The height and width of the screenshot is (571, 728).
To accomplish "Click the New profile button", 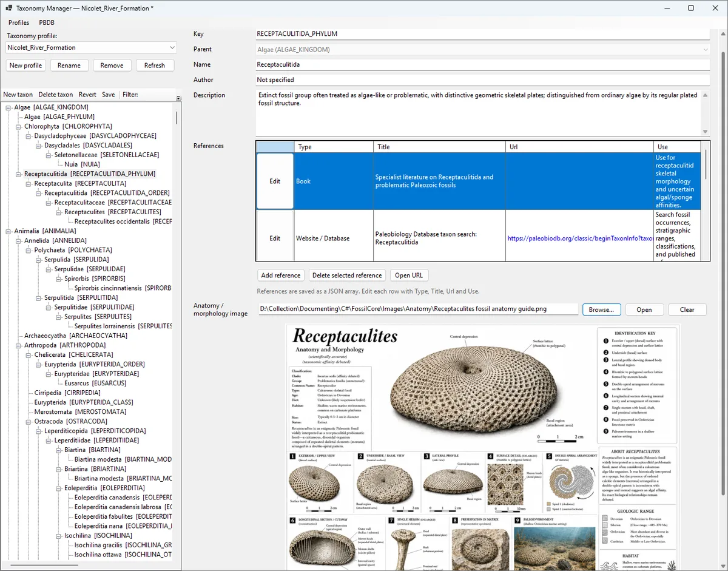I will (25, 66).
